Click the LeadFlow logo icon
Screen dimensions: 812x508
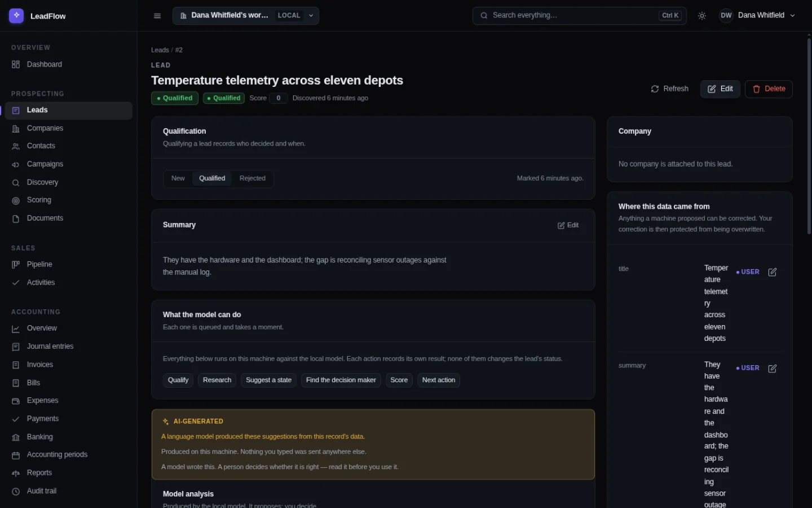pos(16,16)
